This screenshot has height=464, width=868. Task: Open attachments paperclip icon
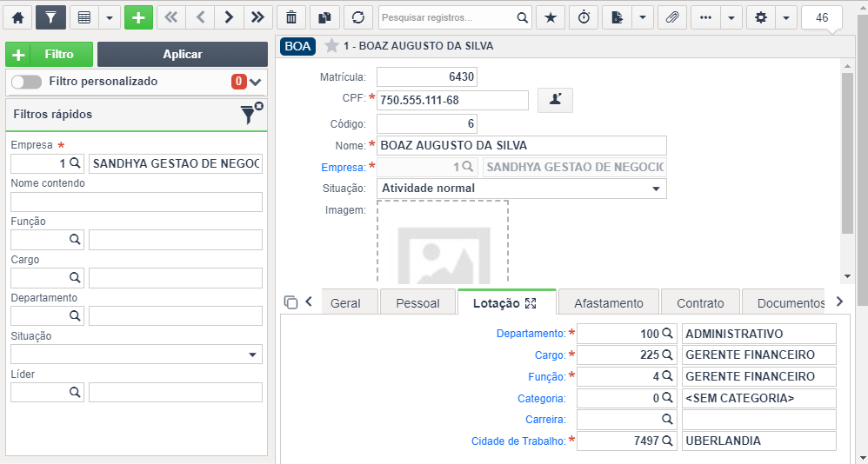pyautogui.click(x=672, y=17)
